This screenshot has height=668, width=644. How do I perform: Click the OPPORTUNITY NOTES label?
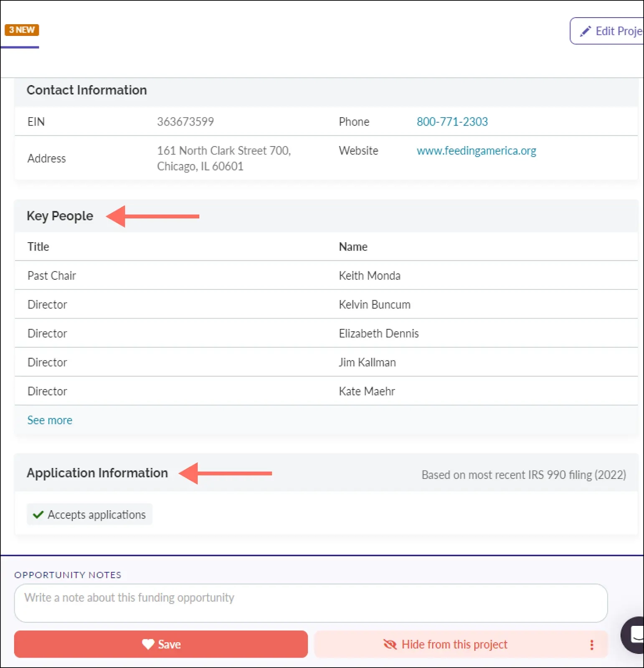click(68, 575)
